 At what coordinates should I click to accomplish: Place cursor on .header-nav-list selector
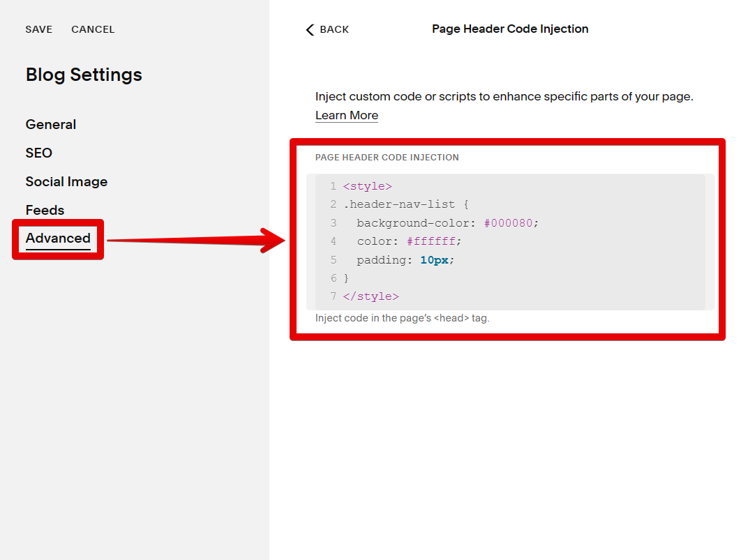pyautogui.click(x=398, y=205)
